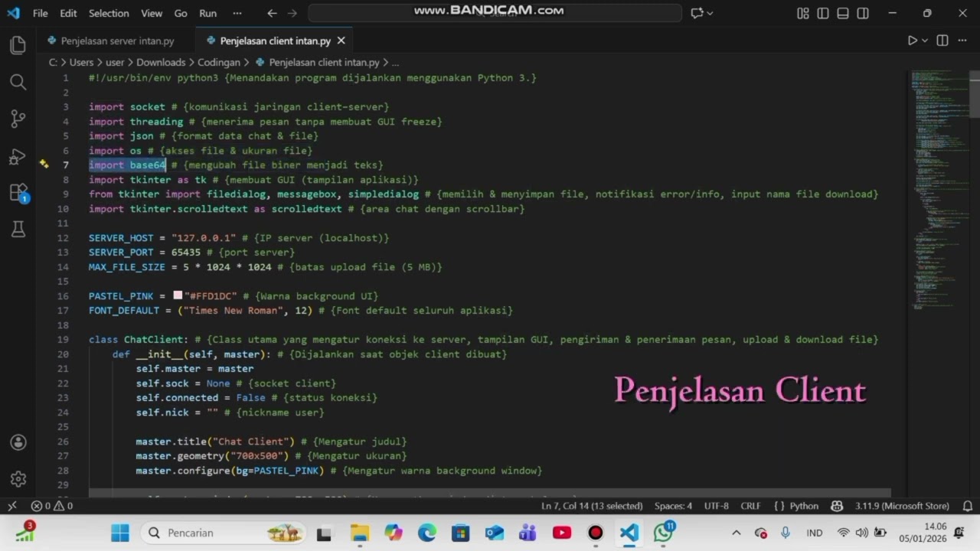Viewport: 980px width, 551px height.
Task: Change line ending via CRLF
Action: pyautogui.click(x=750, y=506)
